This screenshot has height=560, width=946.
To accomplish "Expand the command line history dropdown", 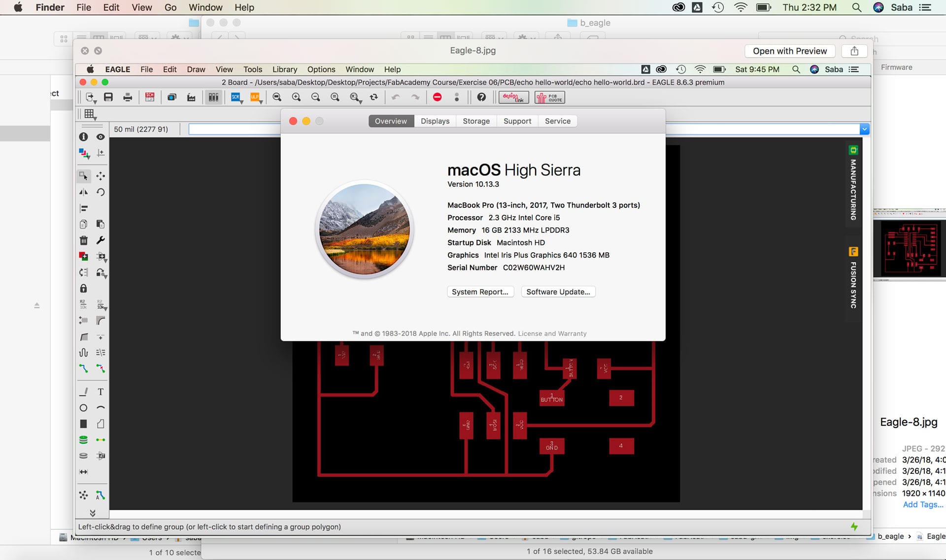I will (x=864, y=129).
